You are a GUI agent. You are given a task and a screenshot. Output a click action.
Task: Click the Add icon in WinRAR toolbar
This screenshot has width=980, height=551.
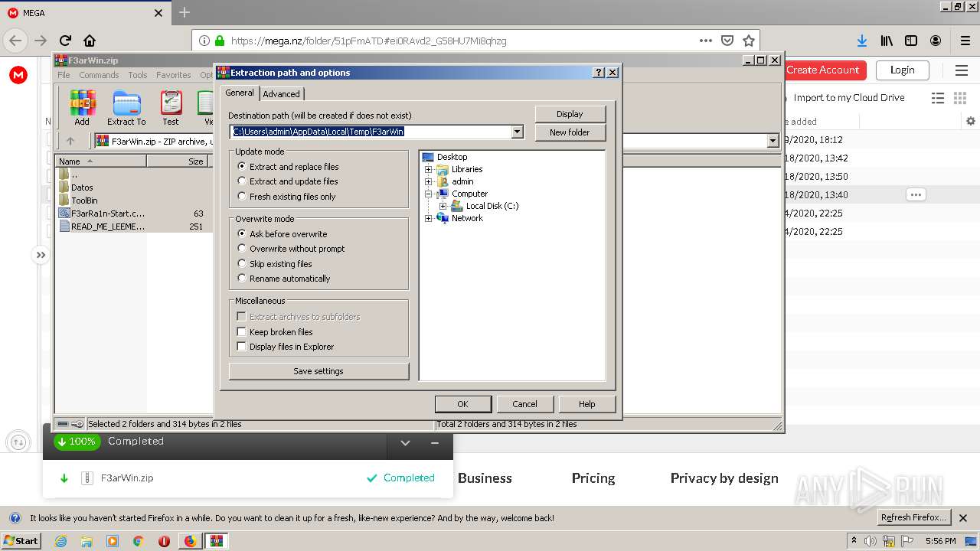pyautogui.click(x=82, y=108)
